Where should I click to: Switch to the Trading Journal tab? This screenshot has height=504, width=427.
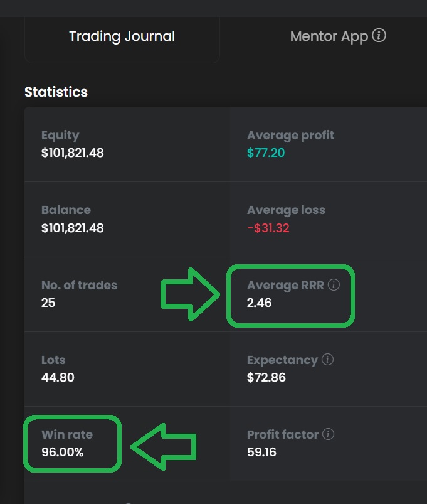tap(122, 36)
